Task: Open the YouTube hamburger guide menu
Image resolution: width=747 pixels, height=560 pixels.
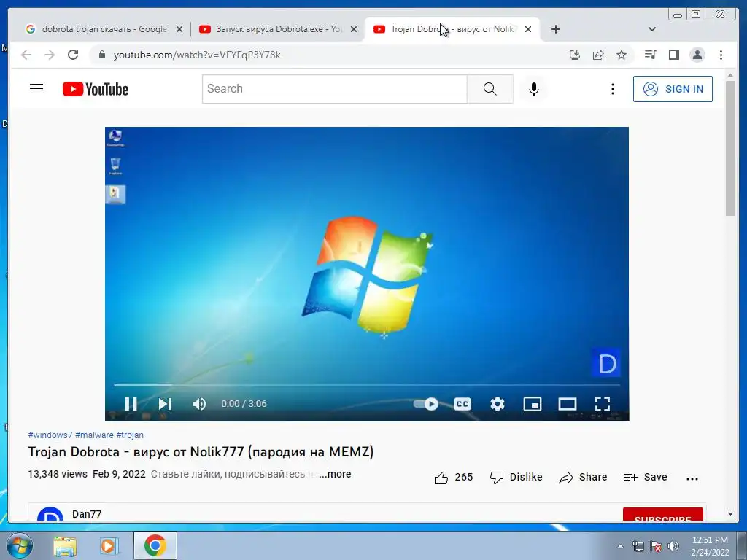Action: pyautogui.click(x=36, y=89)
